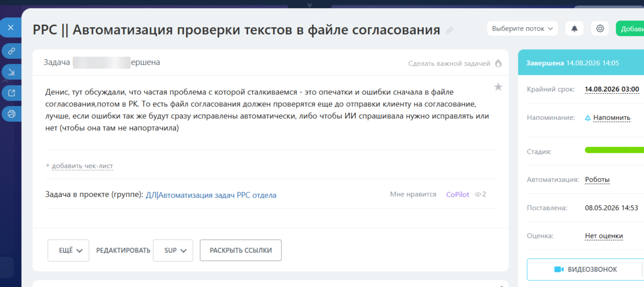
Task: Click creation date '08.05.2026 14:53'
Action: [611, 208]
